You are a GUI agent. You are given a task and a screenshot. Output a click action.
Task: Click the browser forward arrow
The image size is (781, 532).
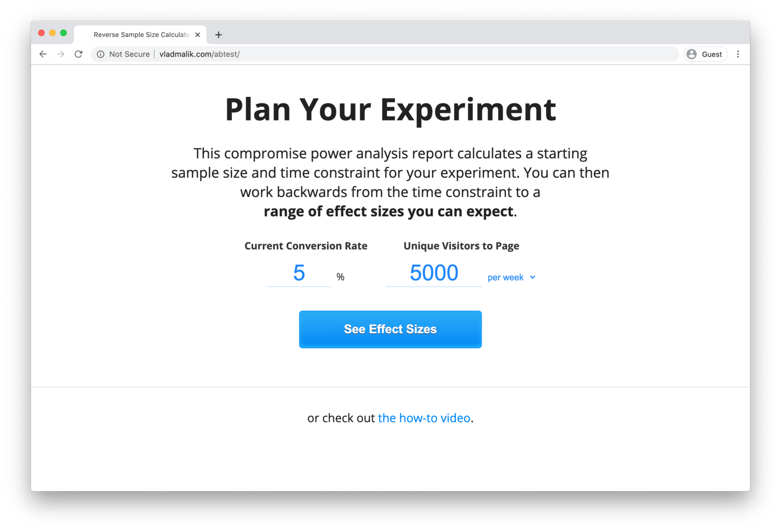coord(61,54)
